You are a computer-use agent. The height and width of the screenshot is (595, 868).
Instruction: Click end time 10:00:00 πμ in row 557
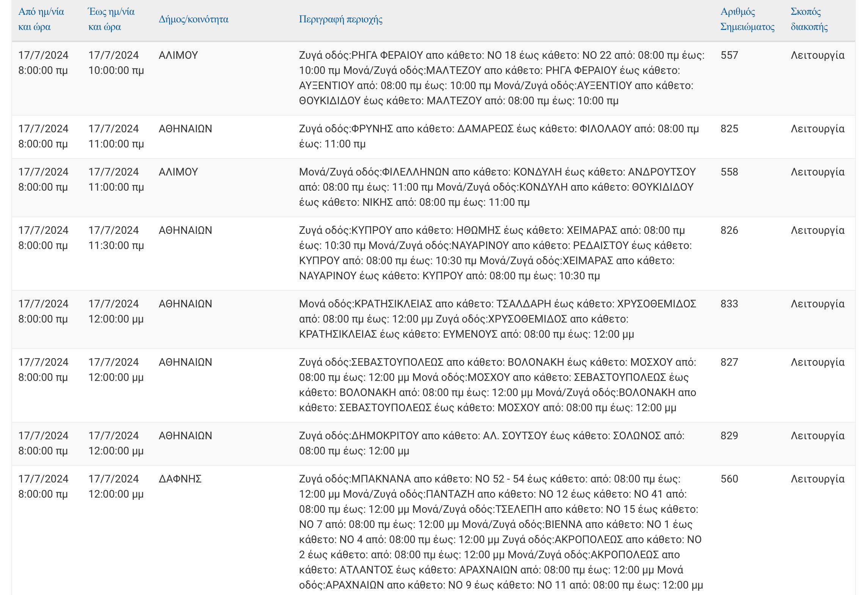(x=116, y=70)
